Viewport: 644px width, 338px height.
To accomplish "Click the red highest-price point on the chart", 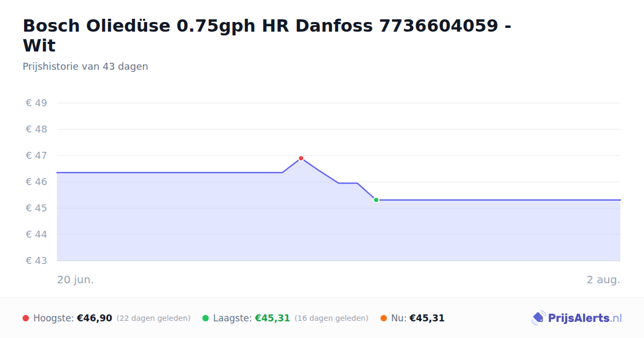I will (301, 158).
